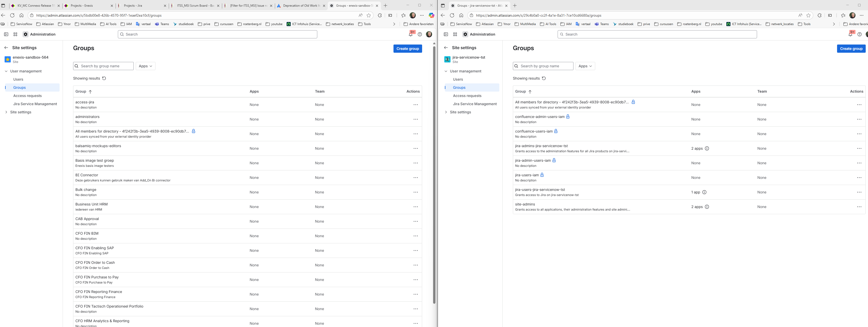Image resolution: width=868 pixels, height=327 pixels.
Task: Show info for jira-admins-jira-servicenow-tst apps
Action: pyautogui.click(x=707, y=149)
